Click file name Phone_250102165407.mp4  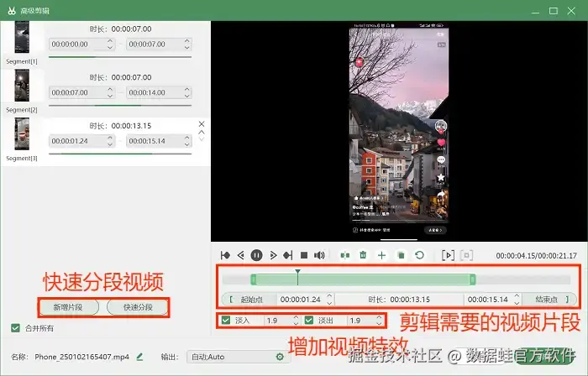point(81,357)
